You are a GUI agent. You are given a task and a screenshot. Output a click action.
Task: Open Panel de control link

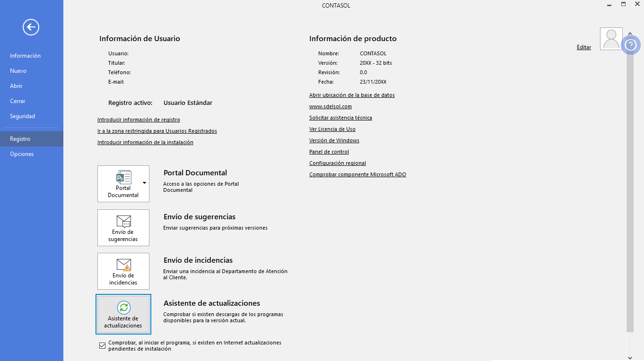point(329,152)
